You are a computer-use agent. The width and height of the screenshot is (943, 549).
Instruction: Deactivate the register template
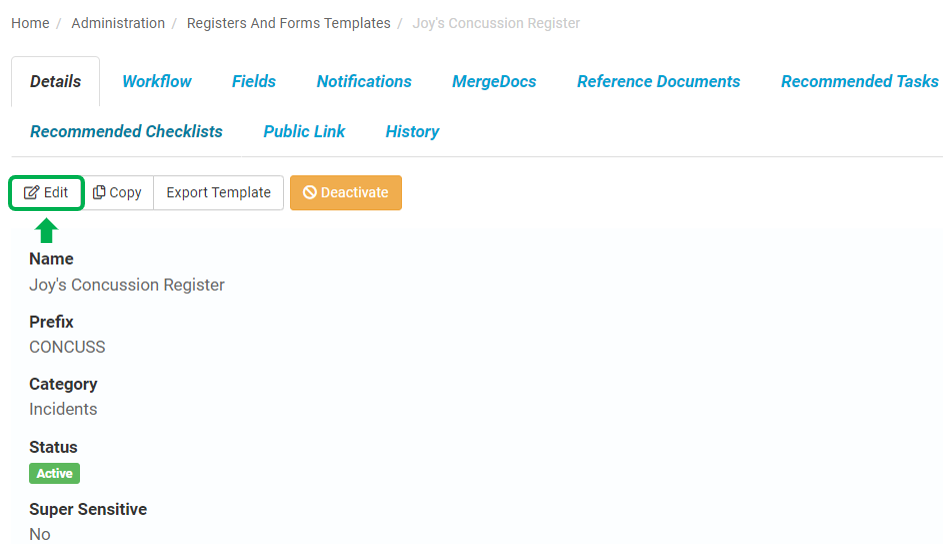(x=346, y=192)
